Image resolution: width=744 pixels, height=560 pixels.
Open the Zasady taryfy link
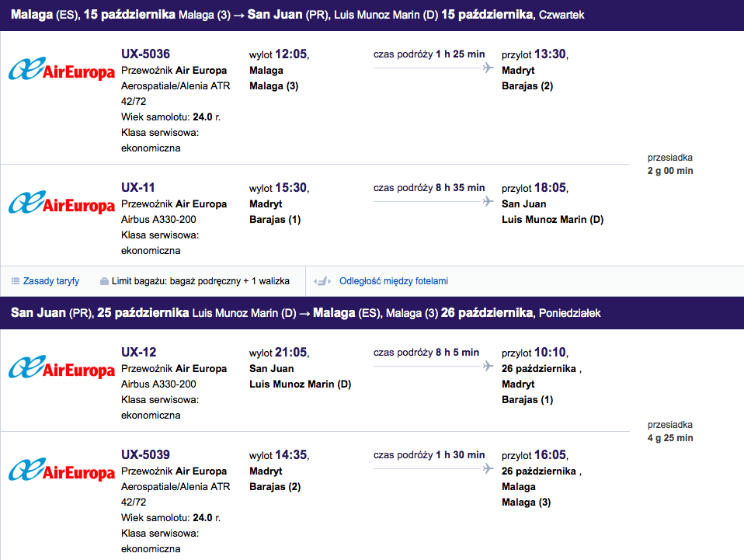tap(50, 281)
